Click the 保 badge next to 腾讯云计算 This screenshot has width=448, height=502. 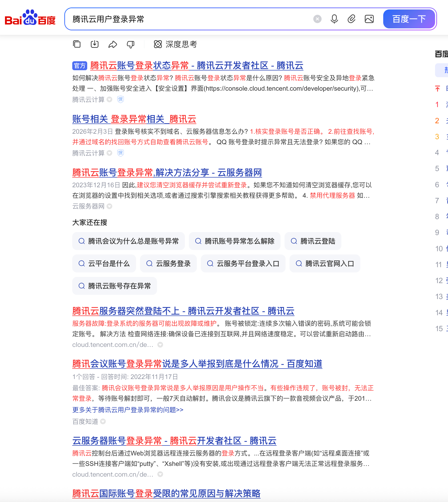tap(120, 100)
